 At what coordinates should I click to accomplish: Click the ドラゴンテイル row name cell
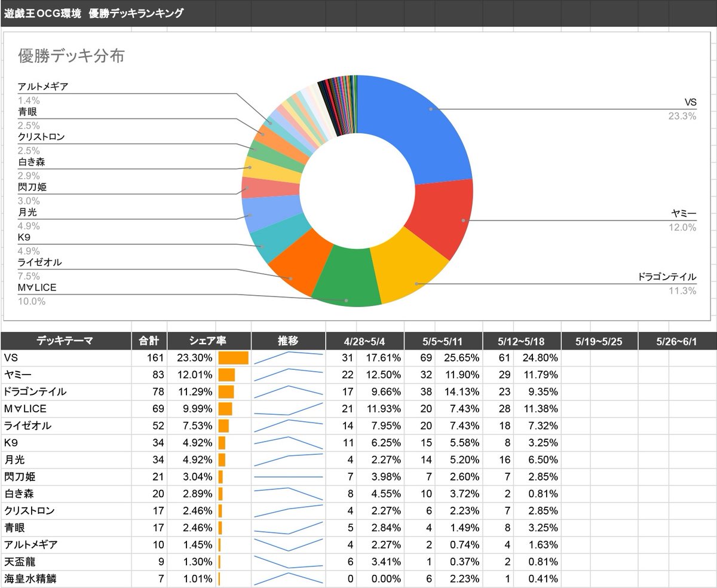coord(65,392)
